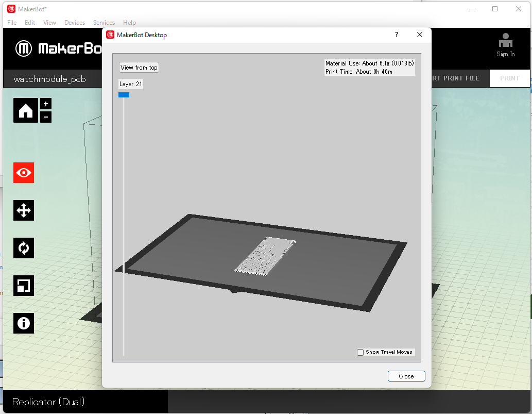Click the Replicator (Dual) printer status bar
The image size is (532, 414).
coord(48,402)
